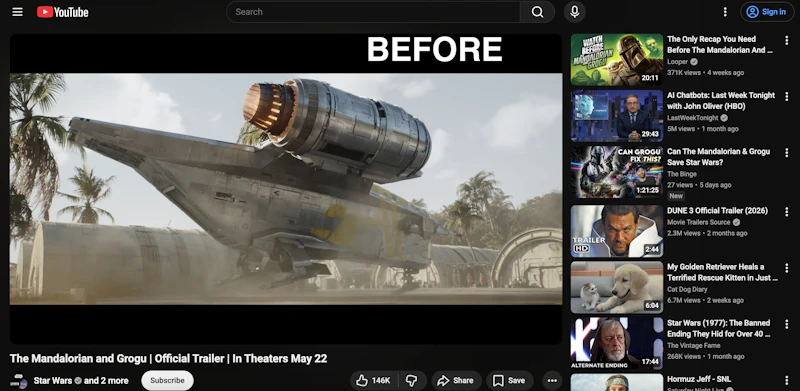Image resolution: width=800 pixels, height=391 pixels.
Task: Open options menu for Can The Mandalorian video
Action: [786, 152]
